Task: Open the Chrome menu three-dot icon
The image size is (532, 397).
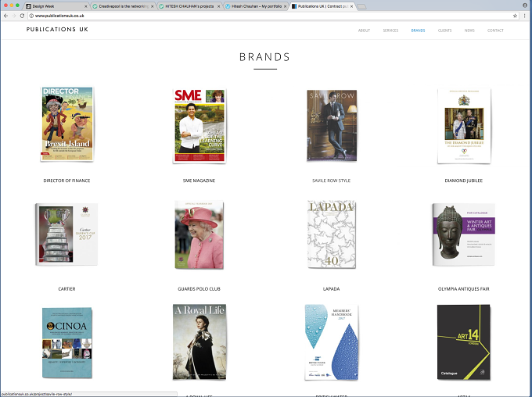Action: [x=525, y=16]
